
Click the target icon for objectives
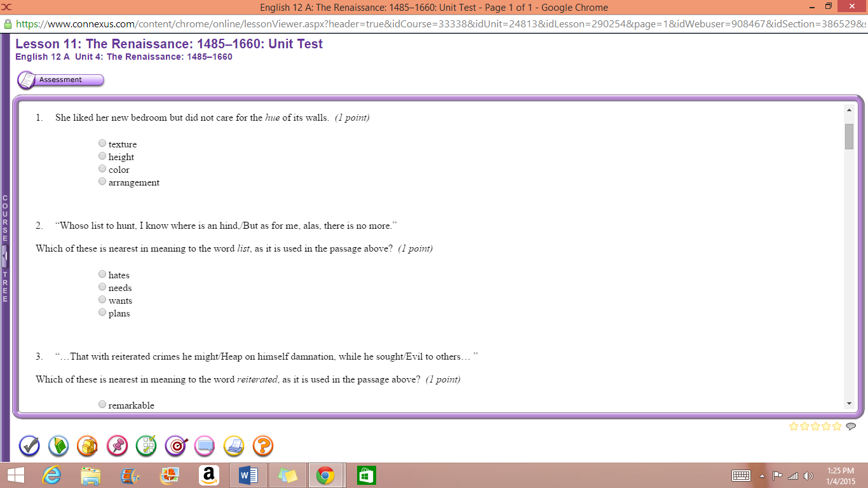(175, 446)
